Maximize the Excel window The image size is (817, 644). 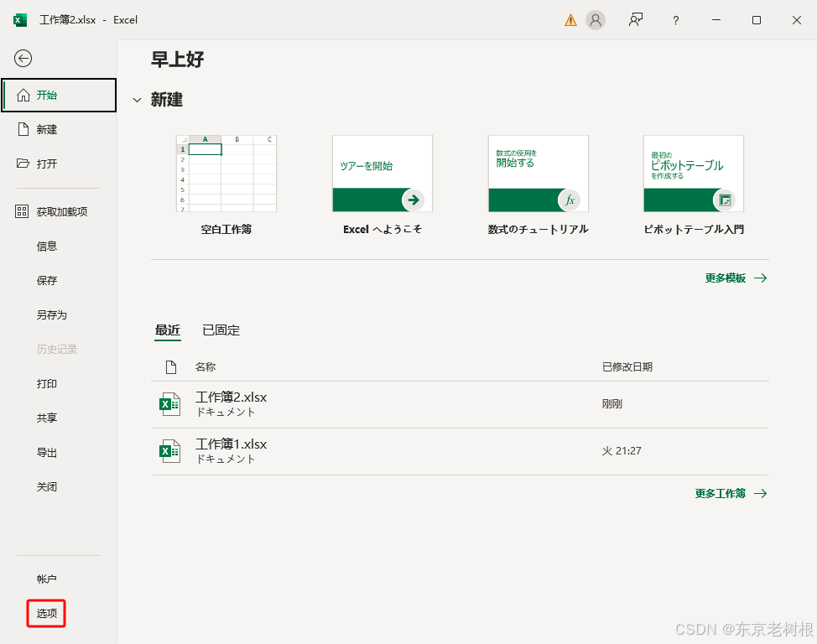757,20
